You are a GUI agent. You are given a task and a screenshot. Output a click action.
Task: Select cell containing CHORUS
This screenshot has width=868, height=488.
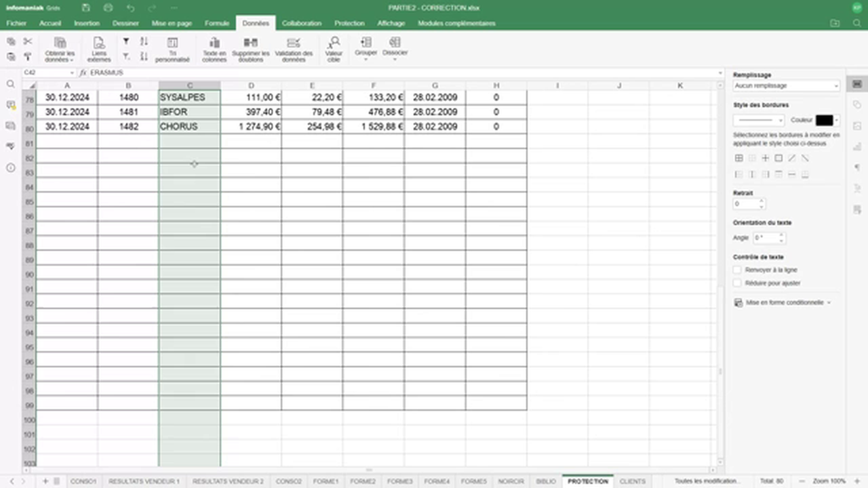click(189, 127)
